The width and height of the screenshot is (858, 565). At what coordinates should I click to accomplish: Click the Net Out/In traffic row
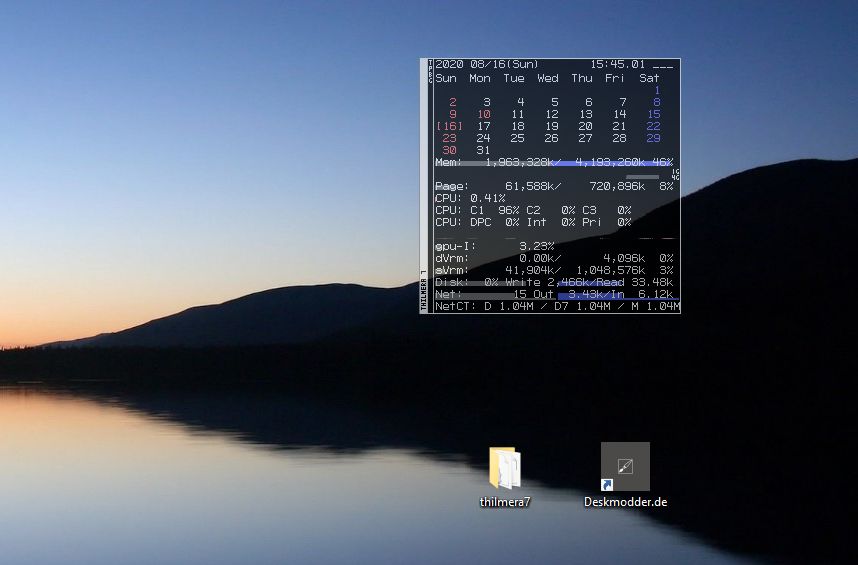point(555,294)
